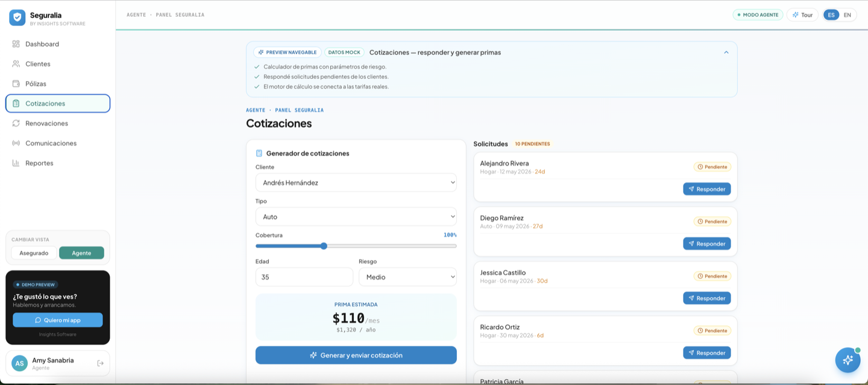Select Cotizaciones in the sidebar menu
Image resolution: width=868 pixels, height=385 pixels.
click(58, 104)
